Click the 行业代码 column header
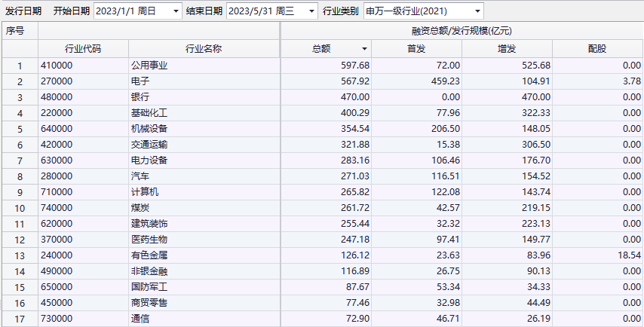644x327 pixels. coord(83,49)
